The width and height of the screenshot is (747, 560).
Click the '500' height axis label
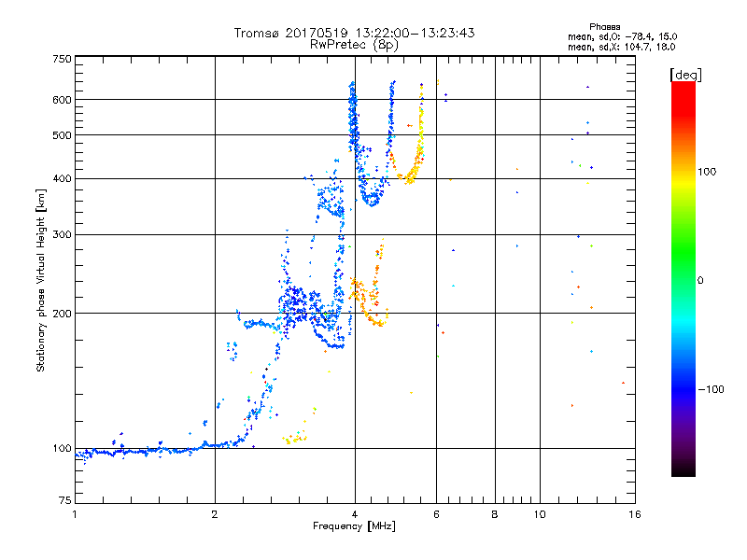[62, 135]
